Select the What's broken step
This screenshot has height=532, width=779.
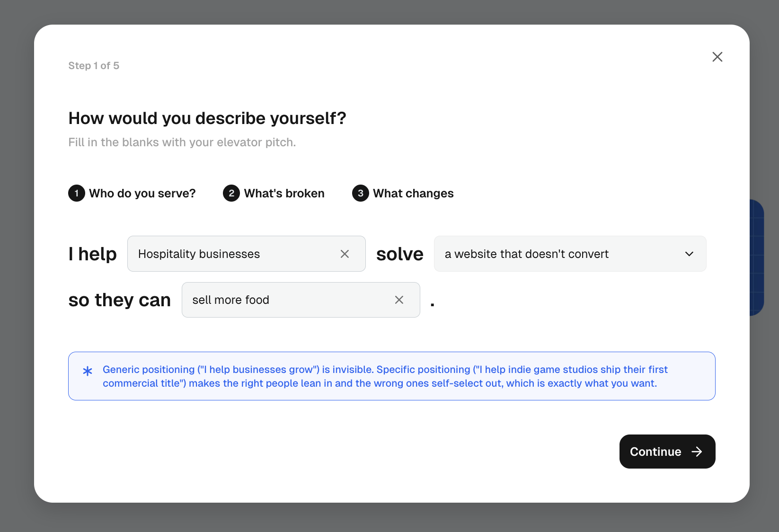[274, 193]
